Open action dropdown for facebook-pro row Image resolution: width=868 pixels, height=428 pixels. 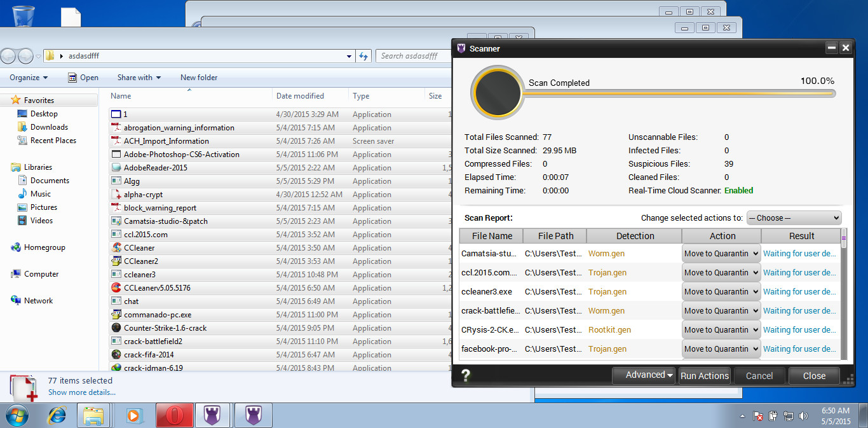722,349
